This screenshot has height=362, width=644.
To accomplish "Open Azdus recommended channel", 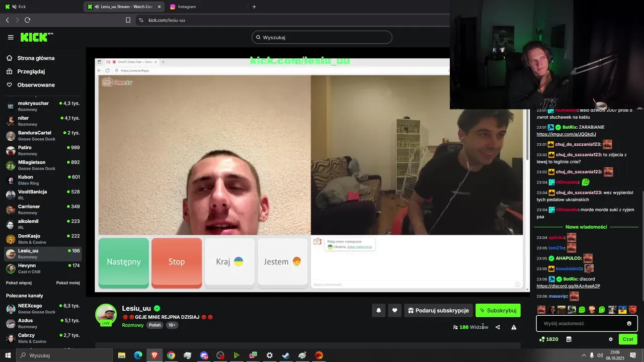I will tap(43, 323).
